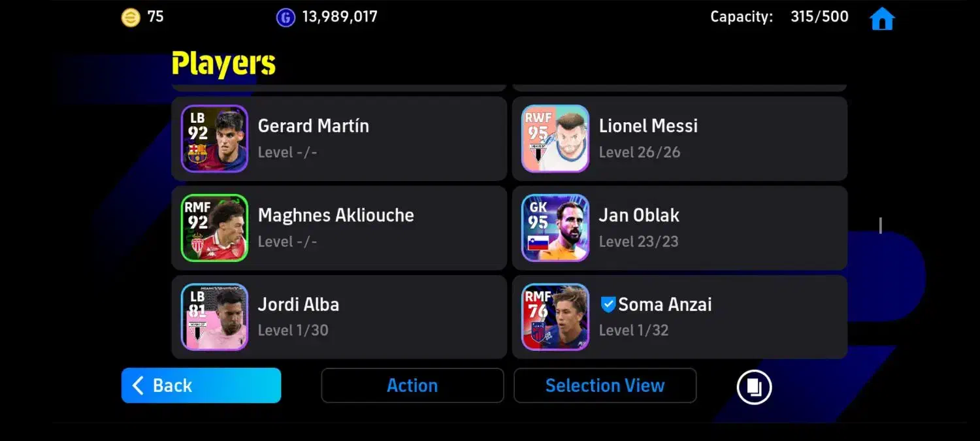This screenshot has height=441, width=980.
Task: Tap the scrollbar indicator on the right
Action: point(881,225)
